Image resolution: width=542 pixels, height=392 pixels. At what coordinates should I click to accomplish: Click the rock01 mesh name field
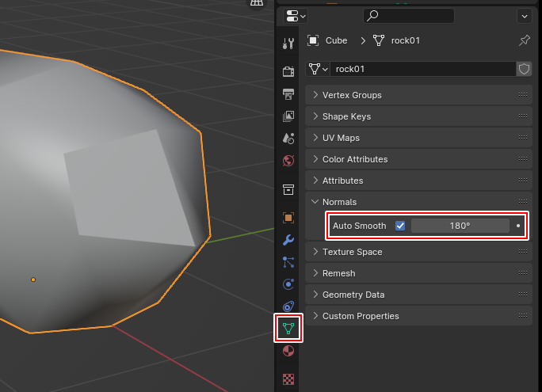click(x=422, y=69)
